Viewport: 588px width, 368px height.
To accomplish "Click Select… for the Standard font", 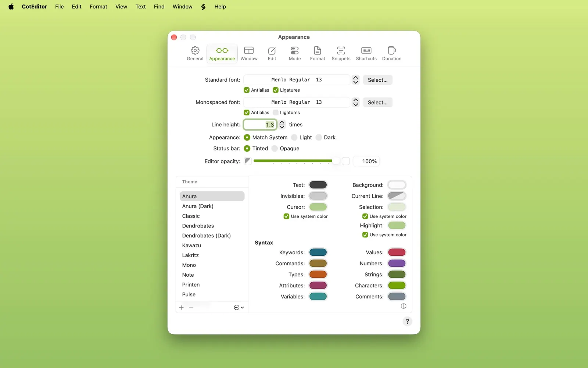I will point(377,80).
